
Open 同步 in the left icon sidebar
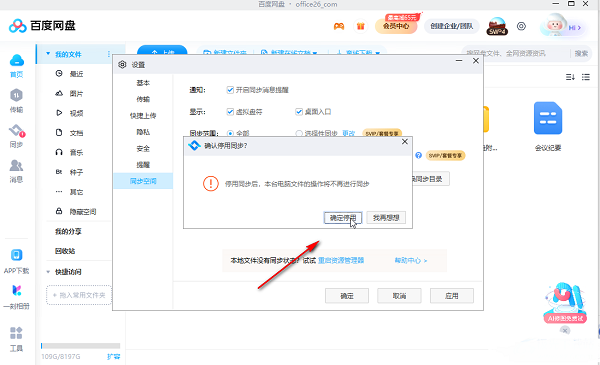[x=16, y=136]
